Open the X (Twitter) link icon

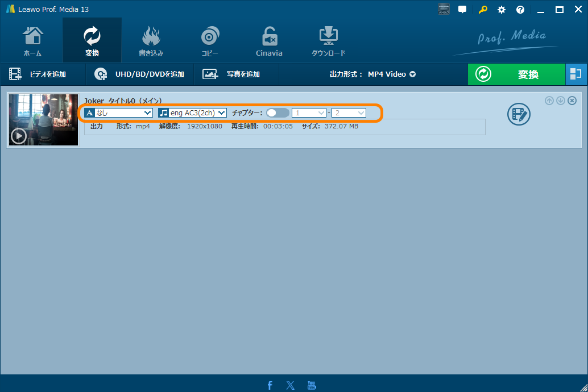pyautogui.click(x=290, y=385)
